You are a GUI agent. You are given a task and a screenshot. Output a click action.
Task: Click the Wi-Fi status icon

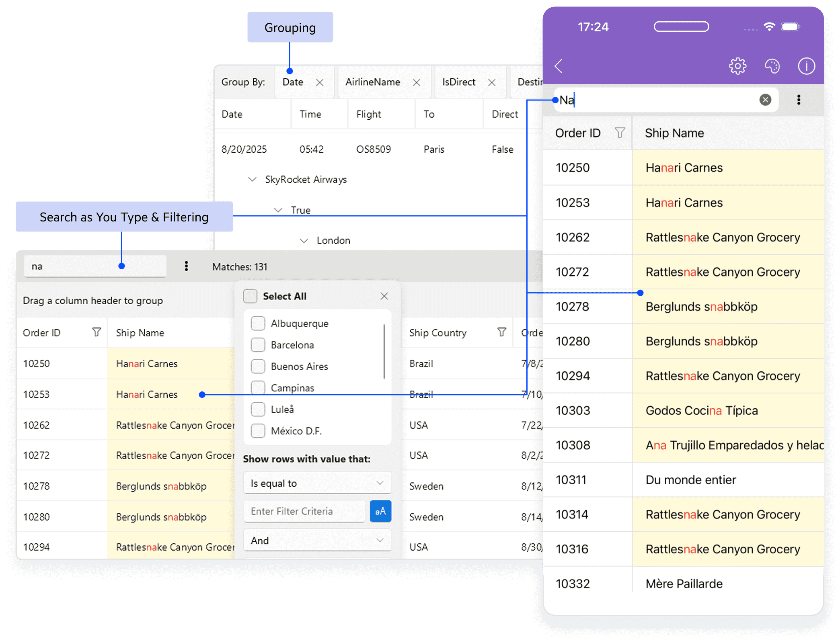pyautogui.click(x=769, y=27)
